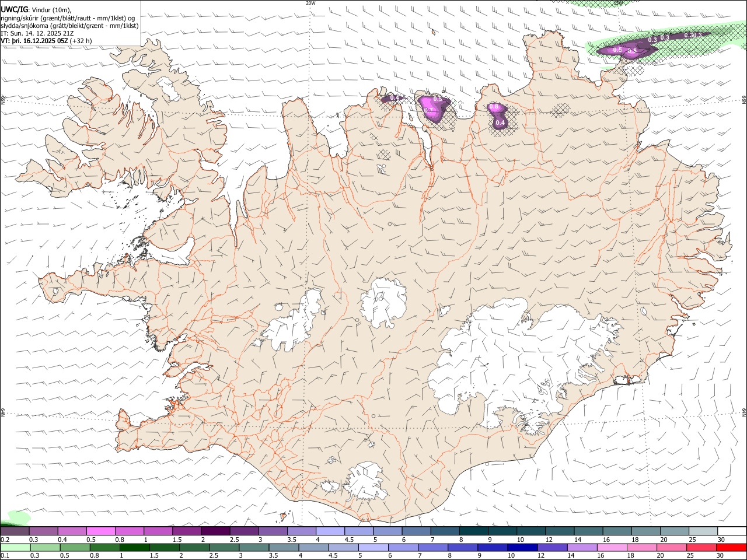Click the '20W' longitude label at top
The width and height of the screenshot is (747, 560).
pyautogui.click(x=310, y=2)
